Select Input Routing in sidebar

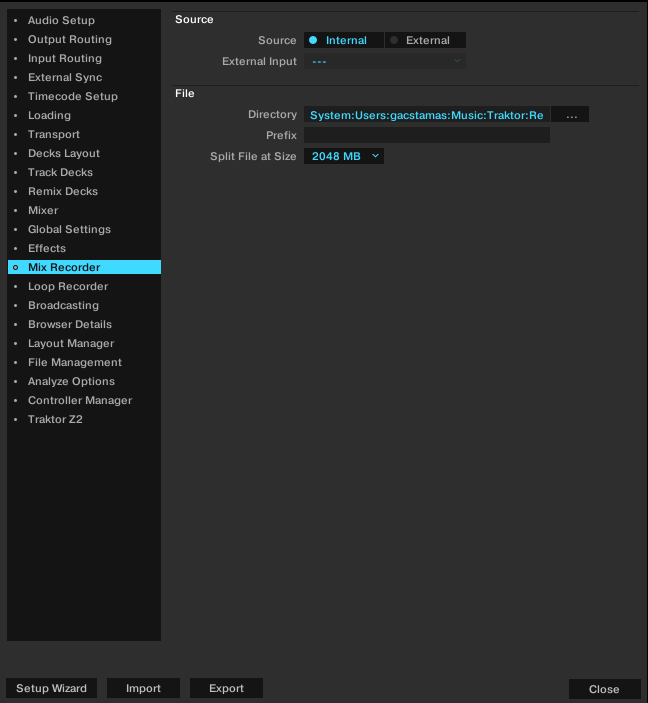click(x=84, y=58)
